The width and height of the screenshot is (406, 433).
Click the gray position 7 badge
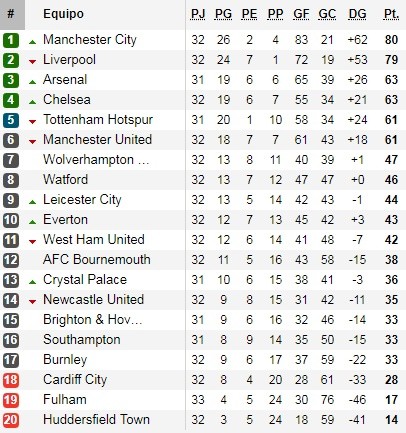coord(11,160)
